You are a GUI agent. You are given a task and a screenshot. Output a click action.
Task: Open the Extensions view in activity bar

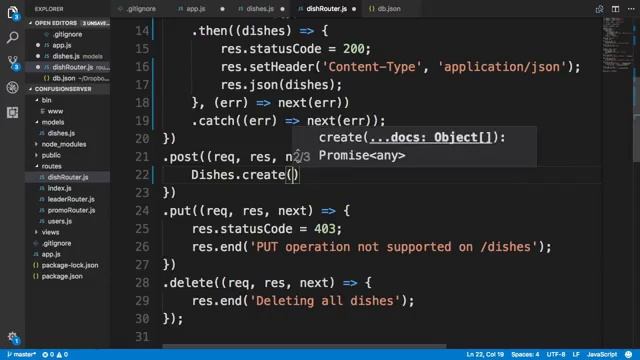[x=12, y=112]
